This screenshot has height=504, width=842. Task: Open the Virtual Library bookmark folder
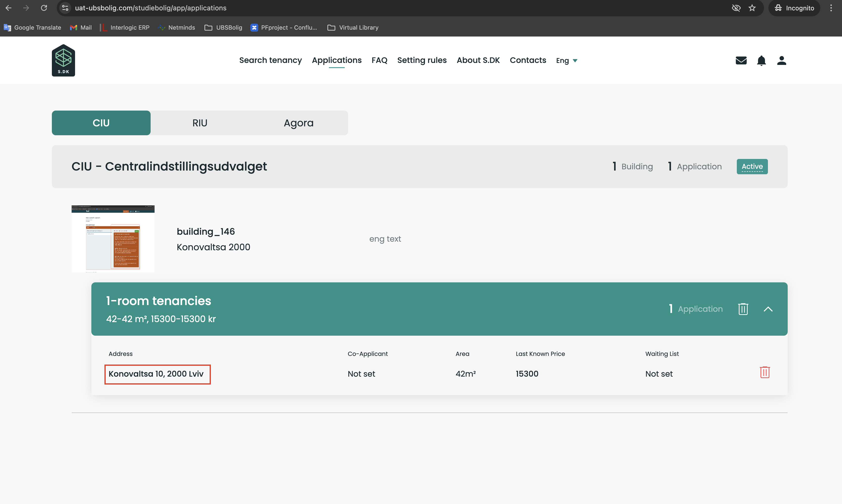click(x=353, y=27)
